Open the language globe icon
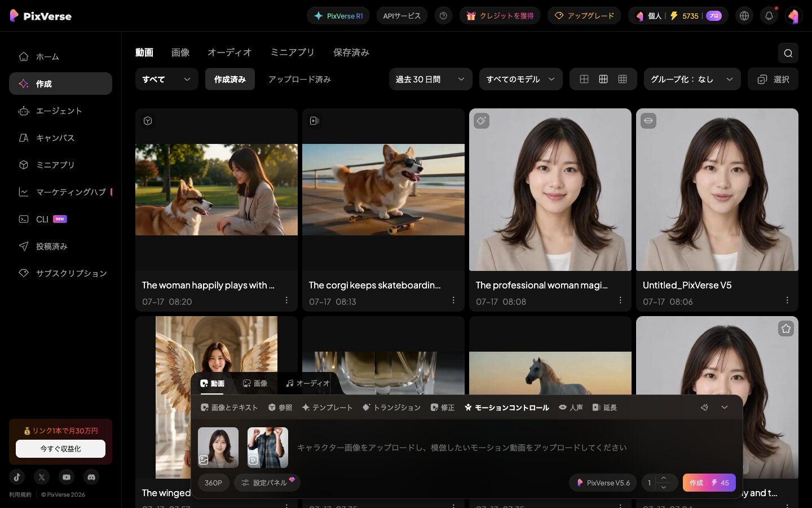812x508 pixels. click(744, 16)
